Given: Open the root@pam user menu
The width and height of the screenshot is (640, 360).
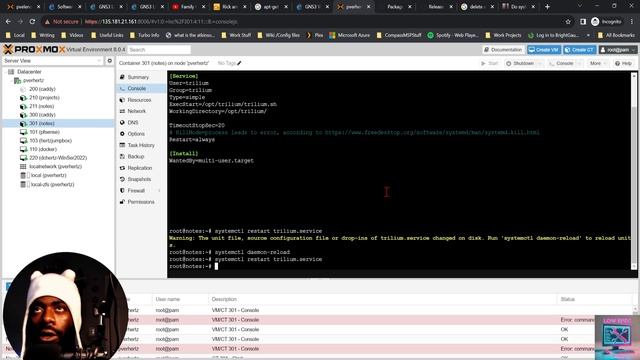Looking at the screenshot, I should (618, 50).
